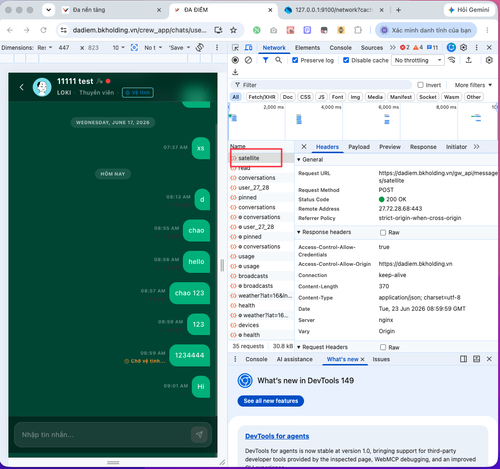Screen dimensions: 500x469
Task: Open the Issues drawer tab
Action: 381,359
